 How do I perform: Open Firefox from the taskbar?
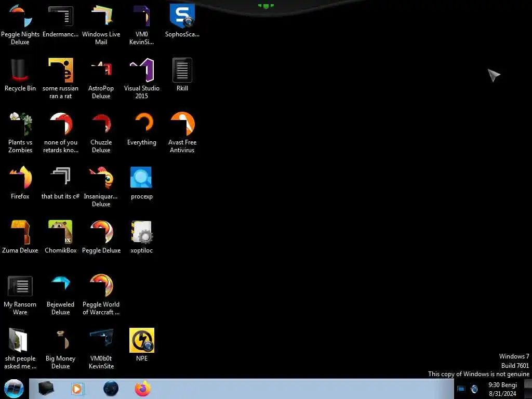(x=143, y=389)
